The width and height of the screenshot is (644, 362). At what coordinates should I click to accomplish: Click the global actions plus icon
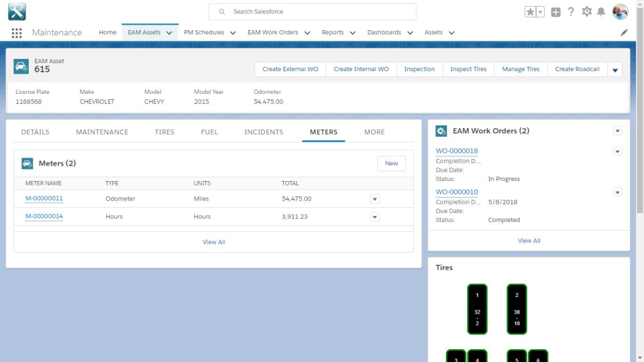pos(555,12)
